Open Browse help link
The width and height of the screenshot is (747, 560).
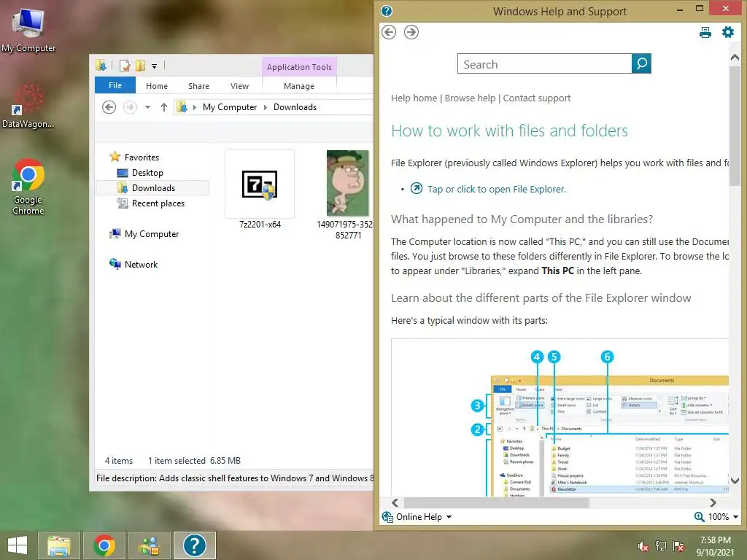(471, 98)
